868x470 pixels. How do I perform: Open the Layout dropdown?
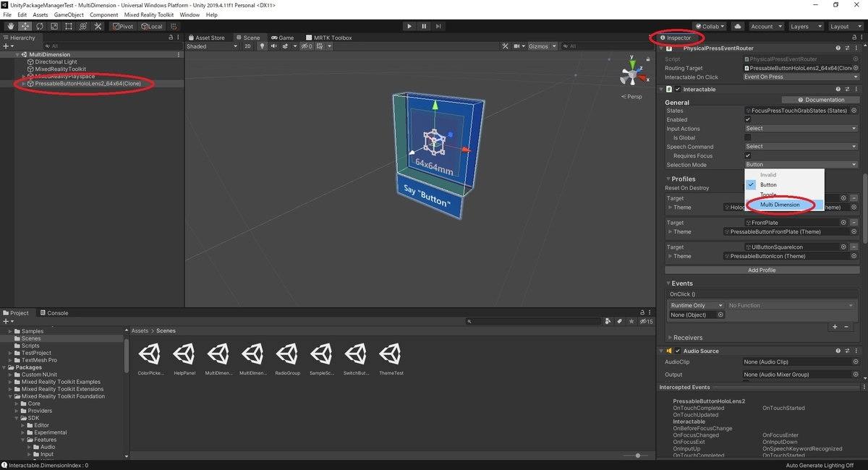(x=845, y=27)
